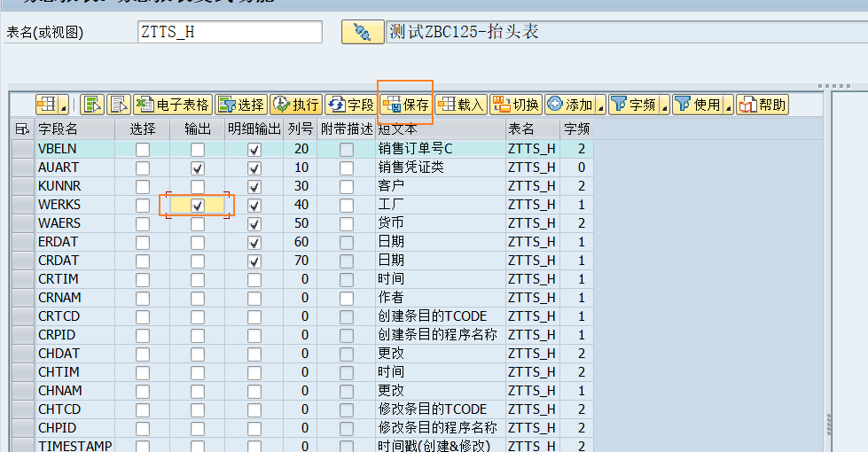868x452 pixels.
Task: Check 附带描述 checkbox for AUART row
Action: point(347,168)
